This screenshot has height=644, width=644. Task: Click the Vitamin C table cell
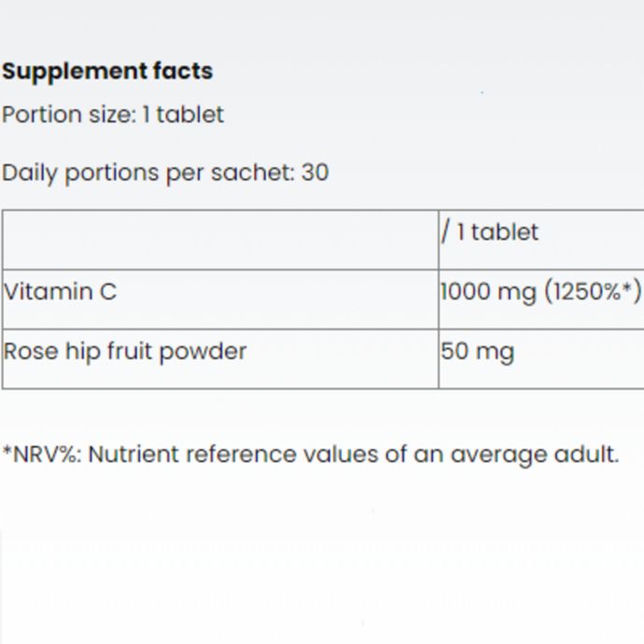point(220,300)
